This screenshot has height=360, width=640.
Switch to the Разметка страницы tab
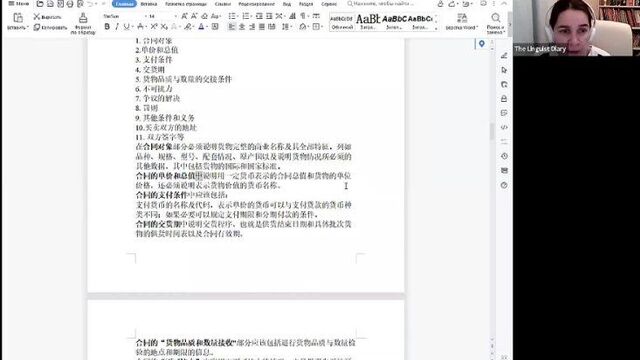point(186,4)
